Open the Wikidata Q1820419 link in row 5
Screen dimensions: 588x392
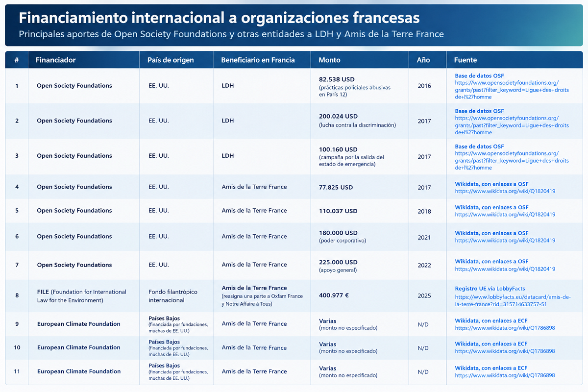pyautogui.click(x=505, y=215)
